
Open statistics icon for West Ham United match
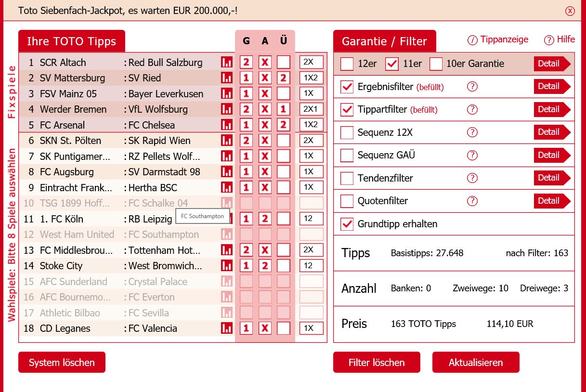(226, 235)
